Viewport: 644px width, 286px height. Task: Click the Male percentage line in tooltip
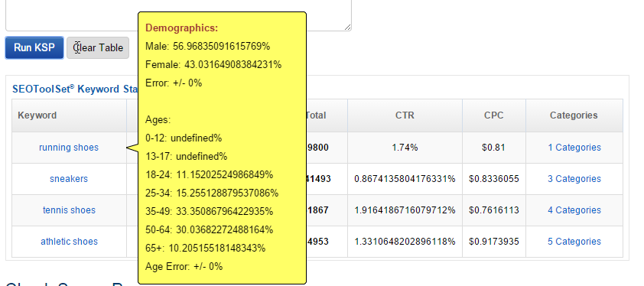(x=207, y=47)
